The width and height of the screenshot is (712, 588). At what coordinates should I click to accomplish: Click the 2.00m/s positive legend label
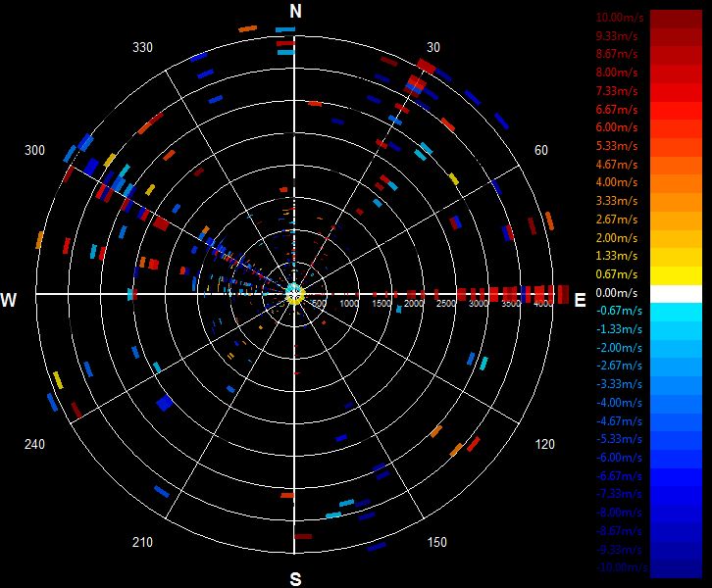click(x=617, y=238)
